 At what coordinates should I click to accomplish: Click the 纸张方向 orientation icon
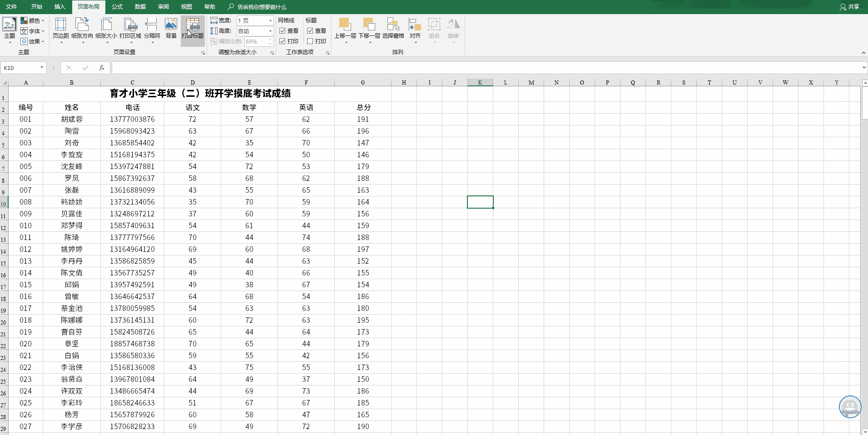pyautogui.click(x=82, y=28)
